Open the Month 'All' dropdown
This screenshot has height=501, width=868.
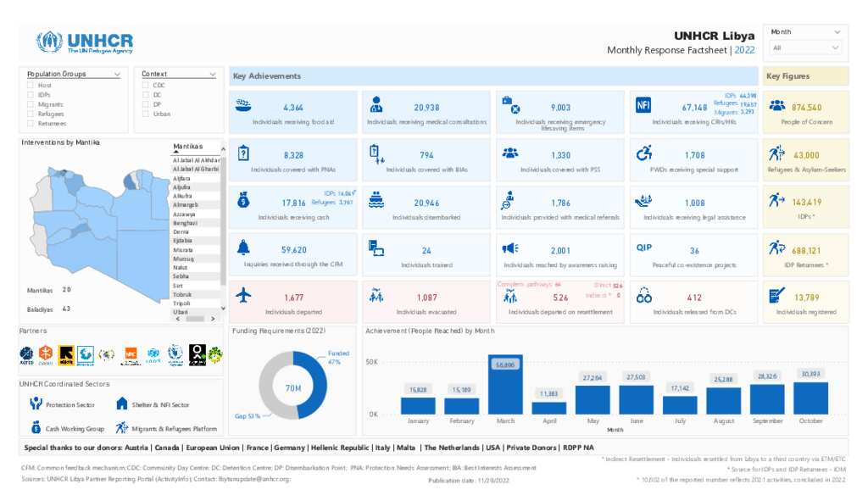tap(805, 48)
